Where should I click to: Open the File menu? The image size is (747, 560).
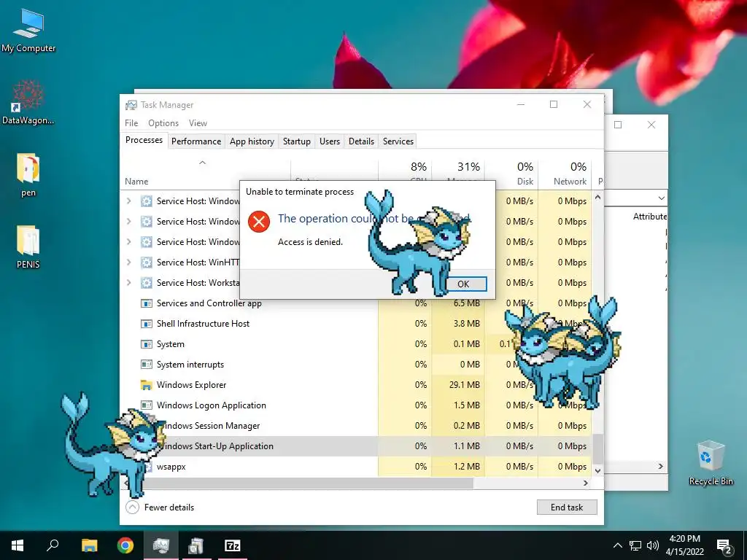click(131, 122)
